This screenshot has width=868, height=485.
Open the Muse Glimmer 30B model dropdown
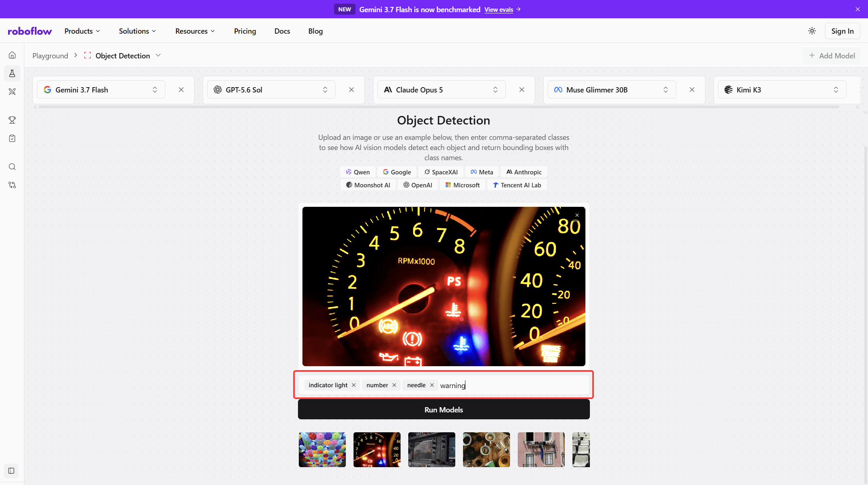(x=612, y=90)
